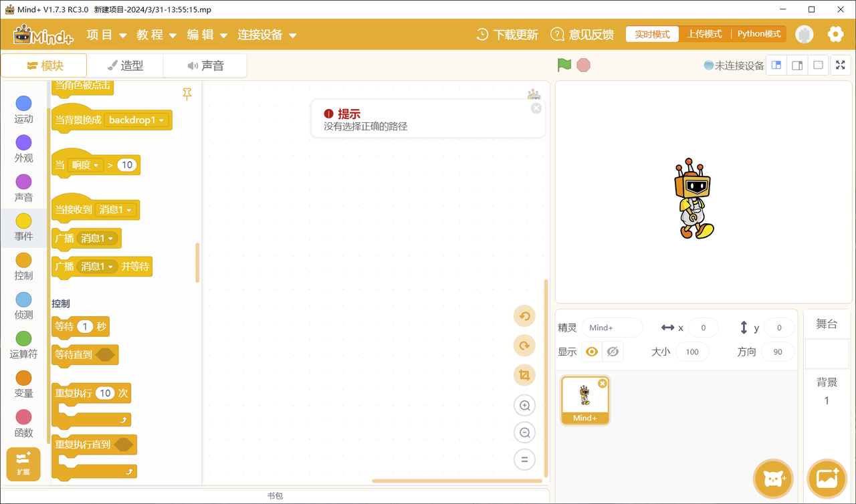Click the sprite 大小 size input field
The image size is (856, 504).
pyautogui.click(x=692, y=352)
